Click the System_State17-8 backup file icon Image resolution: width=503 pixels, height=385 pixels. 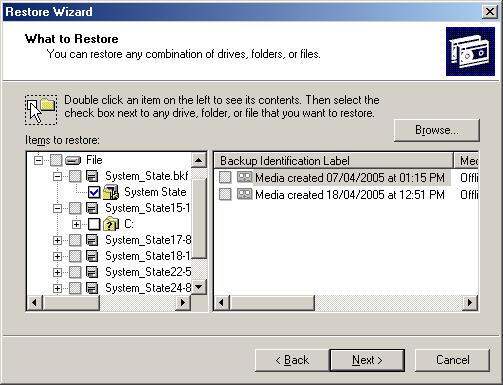92,240
